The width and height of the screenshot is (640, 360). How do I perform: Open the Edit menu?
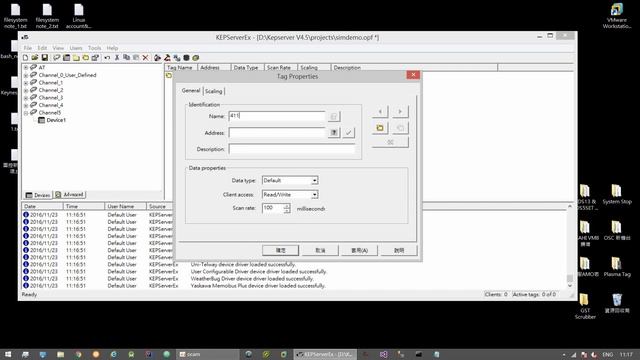(42, 48)
